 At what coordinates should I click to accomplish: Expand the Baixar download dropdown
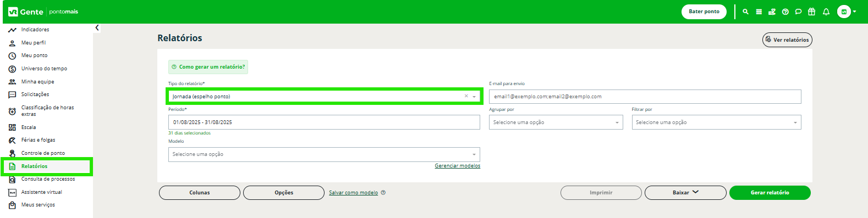(685, 193)
